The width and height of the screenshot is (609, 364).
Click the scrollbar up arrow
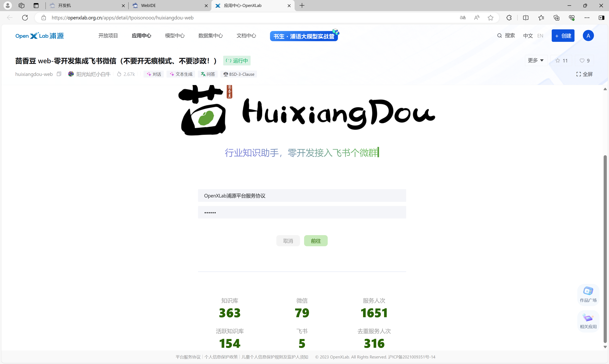605,89
